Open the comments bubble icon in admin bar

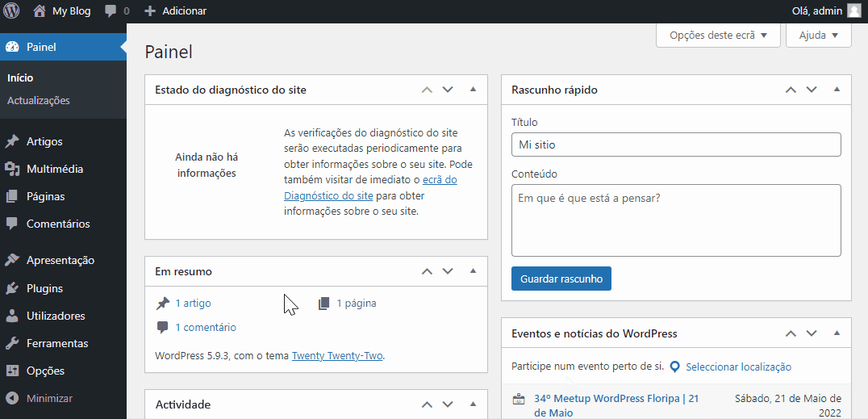tap(111, 11)
